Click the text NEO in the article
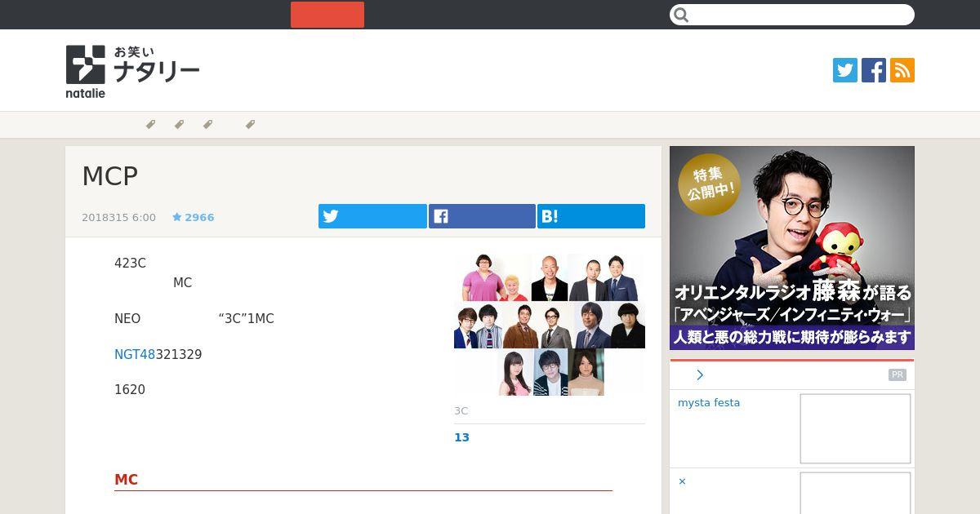The width and height of the screenshot is (980, 514). (127, 319)
